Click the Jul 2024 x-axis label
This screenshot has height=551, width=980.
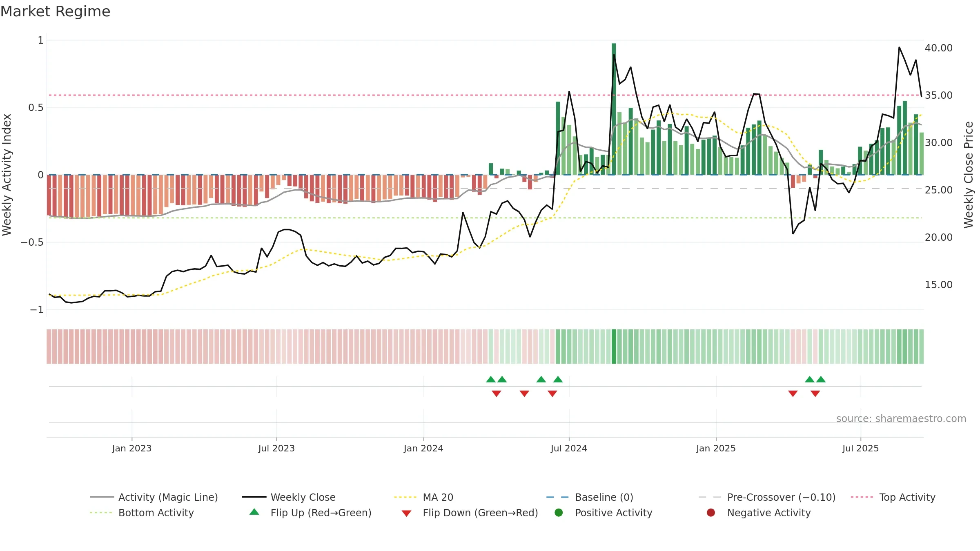click(569, 448)
